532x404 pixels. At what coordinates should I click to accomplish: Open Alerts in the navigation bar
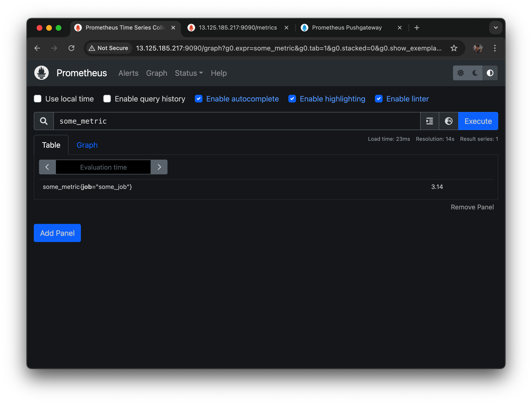point(128,73)
